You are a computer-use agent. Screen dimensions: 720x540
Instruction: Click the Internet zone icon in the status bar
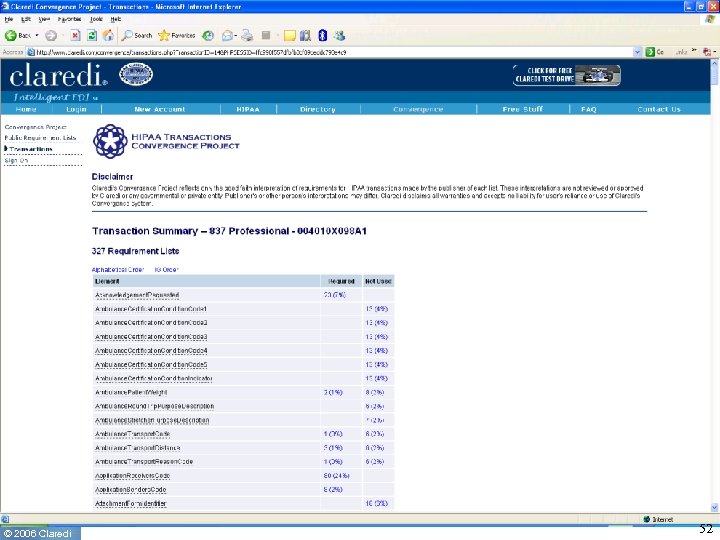(x=647, y=519)
